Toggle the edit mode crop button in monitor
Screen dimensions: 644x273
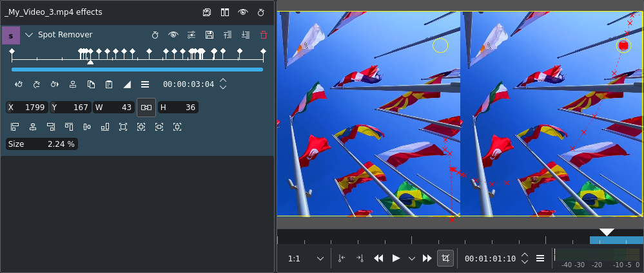(445, 258)
